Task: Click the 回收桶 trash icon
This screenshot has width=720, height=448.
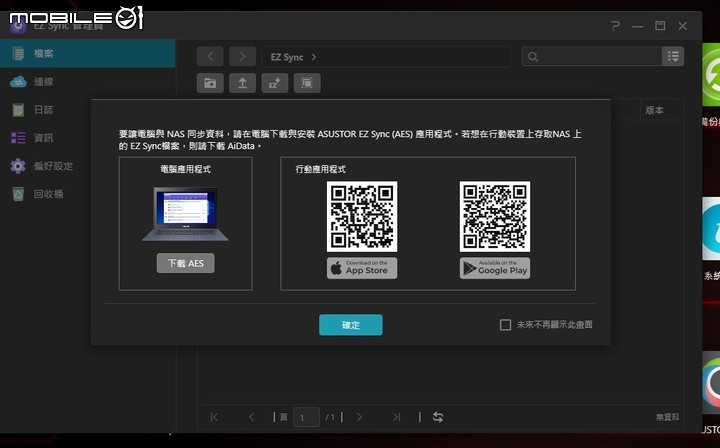Action: point(18,194)
